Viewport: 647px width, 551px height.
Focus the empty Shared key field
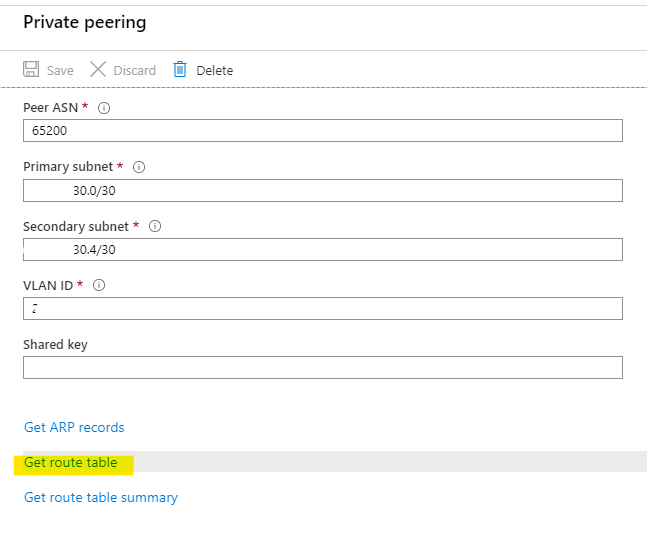click(x=322, y=367)
